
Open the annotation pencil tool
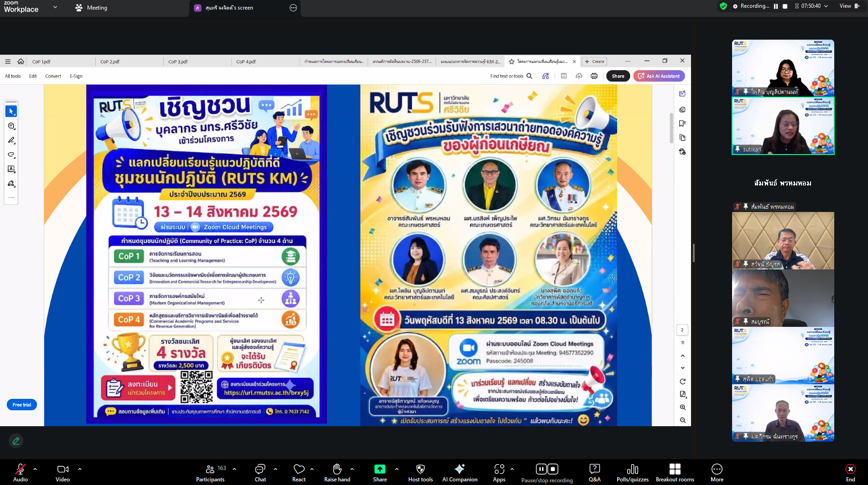[16, 441]
